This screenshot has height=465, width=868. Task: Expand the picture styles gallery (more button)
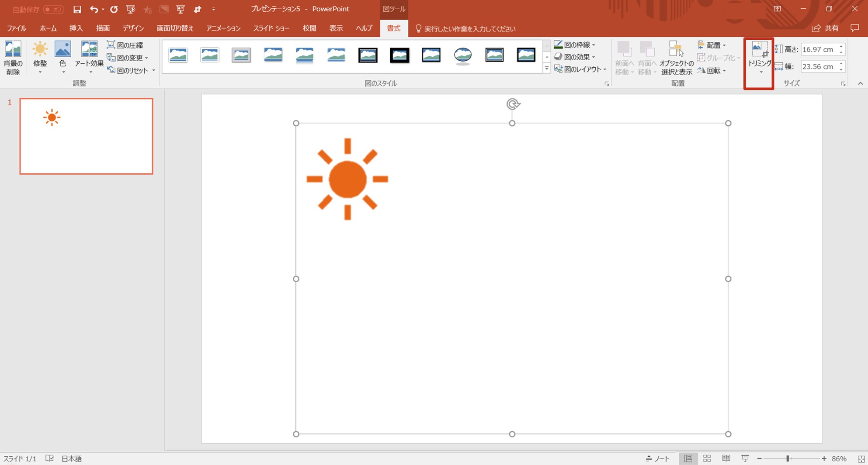coord(546,68)
